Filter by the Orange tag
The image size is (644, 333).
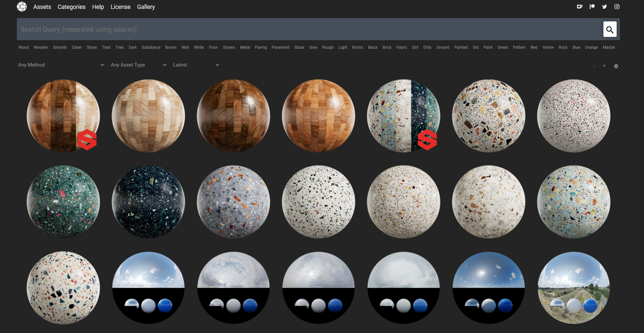tap(592, 47)
